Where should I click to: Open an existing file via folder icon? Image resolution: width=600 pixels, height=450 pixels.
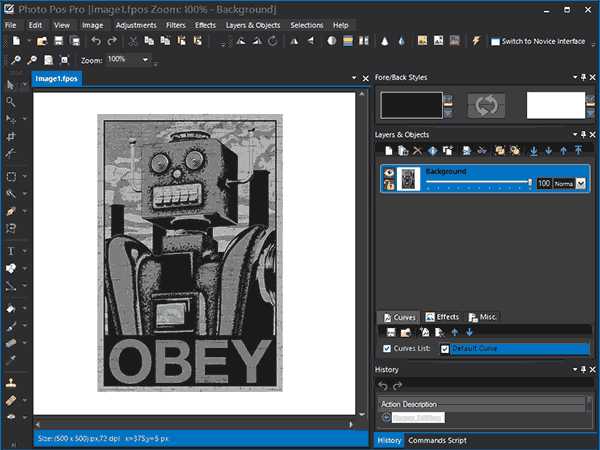pos(42,41)
